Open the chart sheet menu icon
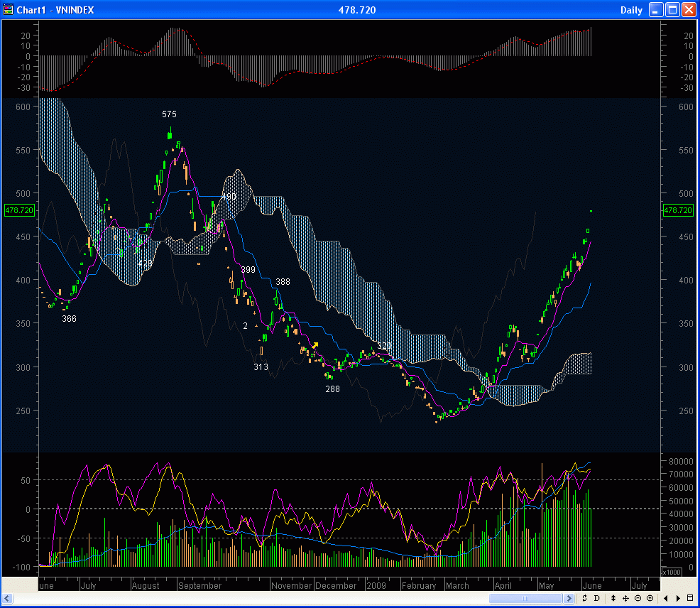Screen dimensions: 700x608 [x=690, y=598]
